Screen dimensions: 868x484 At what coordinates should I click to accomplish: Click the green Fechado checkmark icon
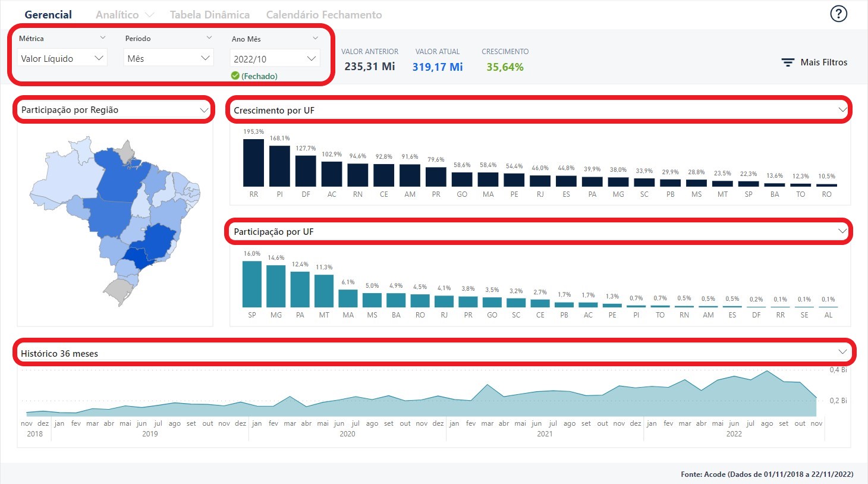tap(235, 76)
